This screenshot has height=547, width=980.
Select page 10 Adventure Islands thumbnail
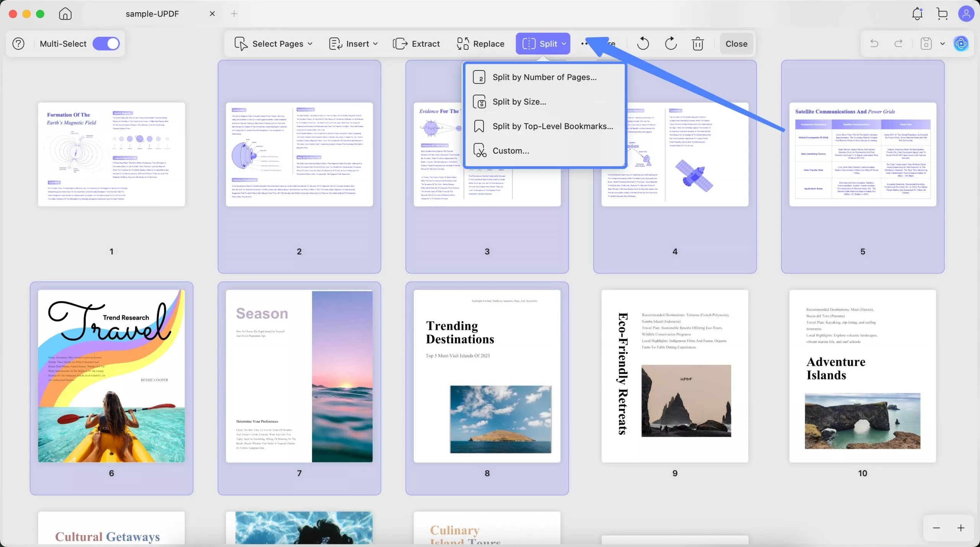(x=863, y=376)
